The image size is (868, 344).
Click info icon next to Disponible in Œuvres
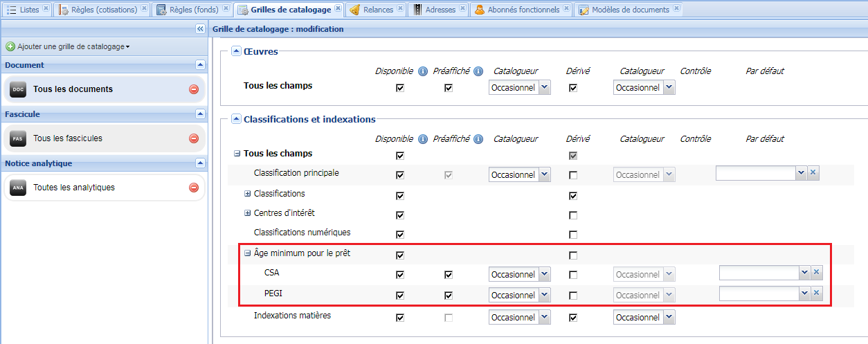pyautogui.click(x=422, y=71)
